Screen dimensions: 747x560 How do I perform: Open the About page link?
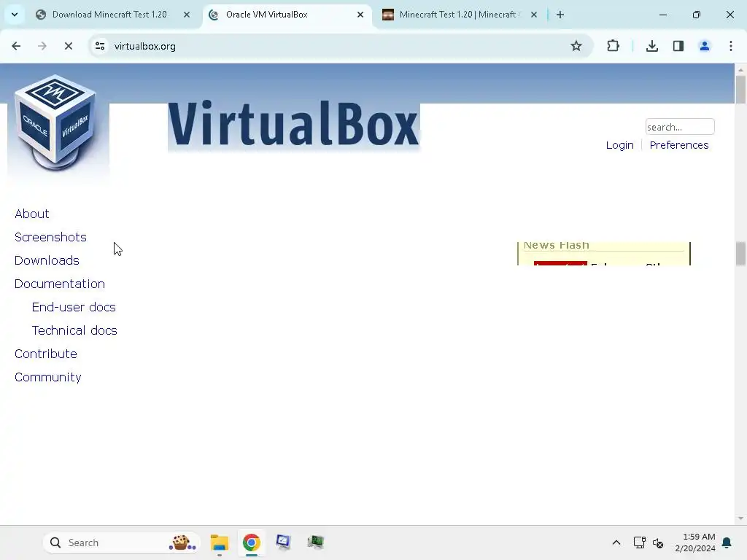(x=32, y=214)
